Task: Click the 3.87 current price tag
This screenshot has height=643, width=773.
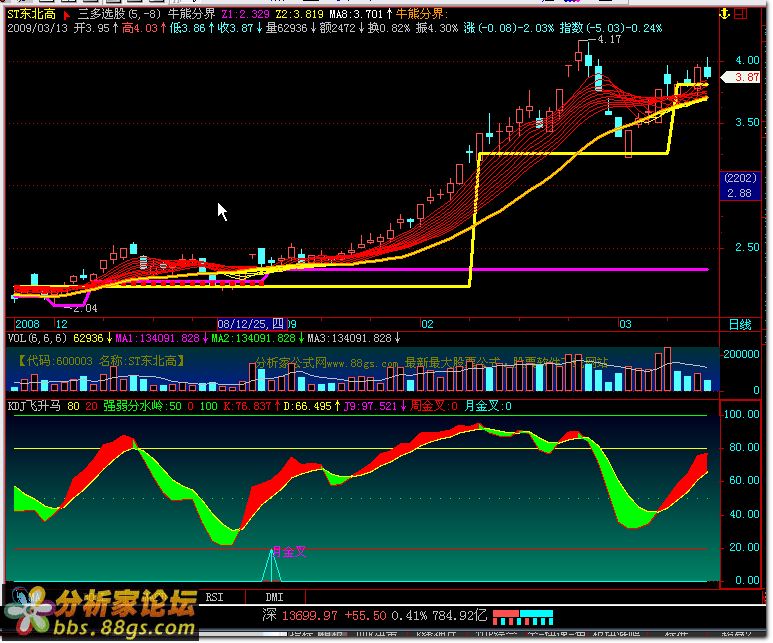Action: [x=746, y=77]
